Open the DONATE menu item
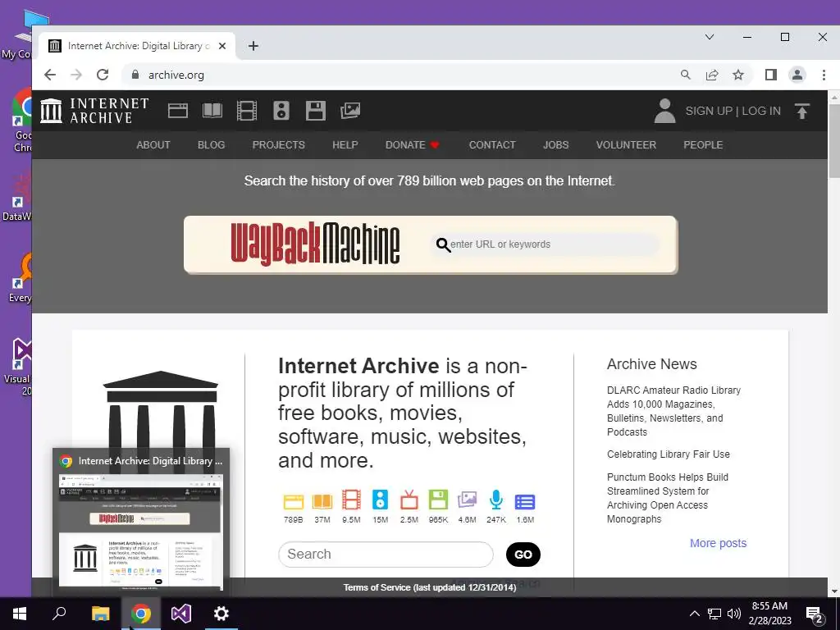 (412, 144)
